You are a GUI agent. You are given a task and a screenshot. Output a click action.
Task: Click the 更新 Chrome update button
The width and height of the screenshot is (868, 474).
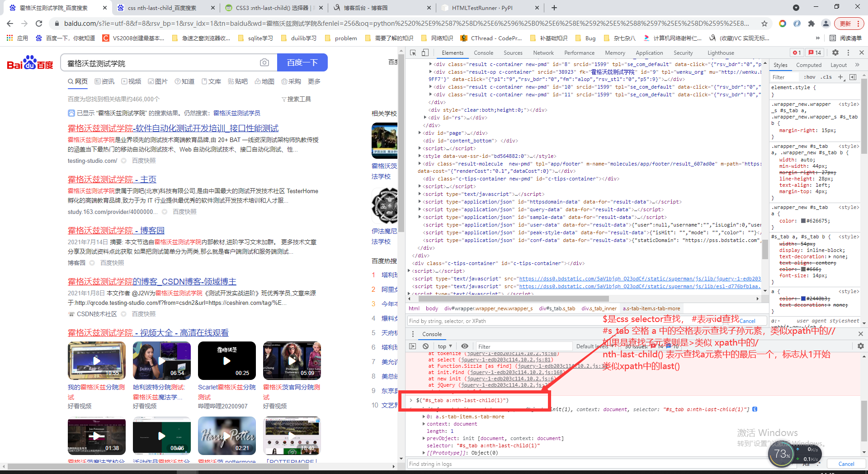tap(849, 24)
